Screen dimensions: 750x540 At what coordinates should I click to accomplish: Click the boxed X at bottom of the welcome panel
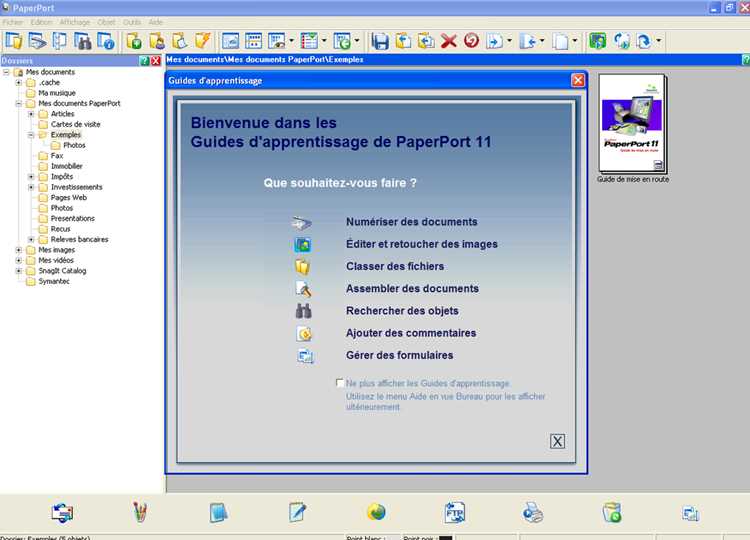click(x=557, y=441)
